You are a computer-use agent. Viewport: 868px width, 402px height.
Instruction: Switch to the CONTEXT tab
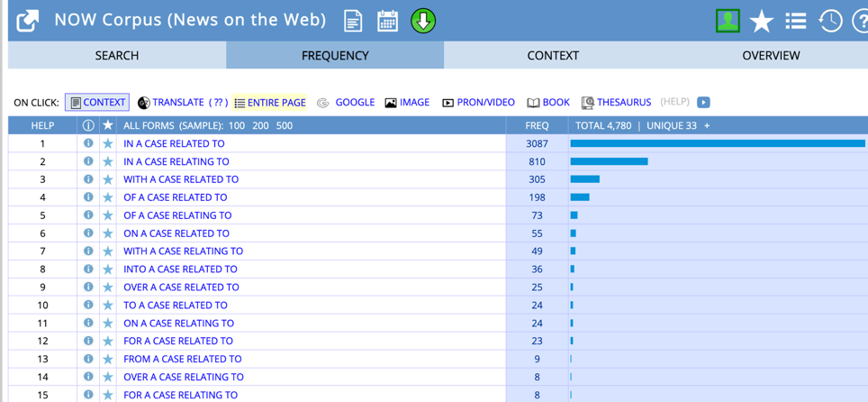click(553, 56)
